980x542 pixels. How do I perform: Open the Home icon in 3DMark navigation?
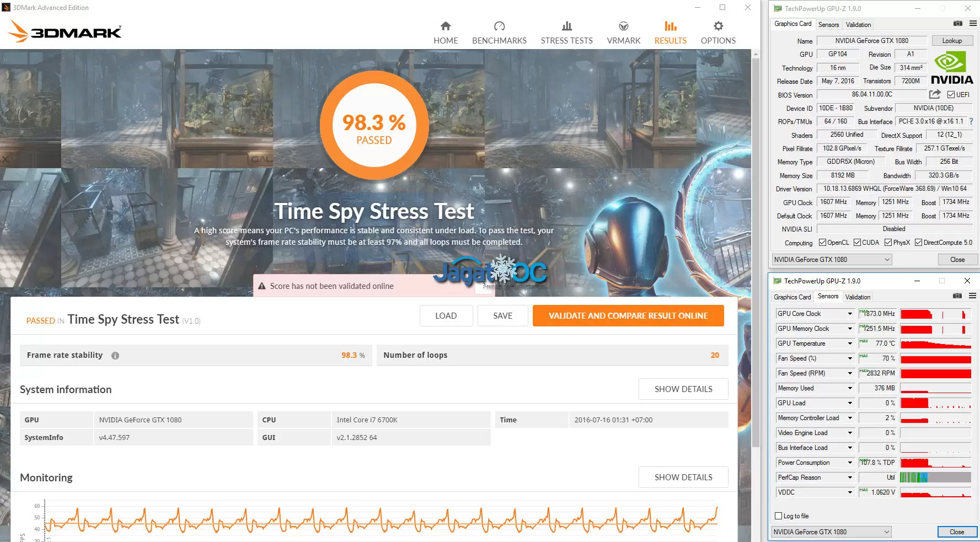pyautogui.click(x=446, y=26)
